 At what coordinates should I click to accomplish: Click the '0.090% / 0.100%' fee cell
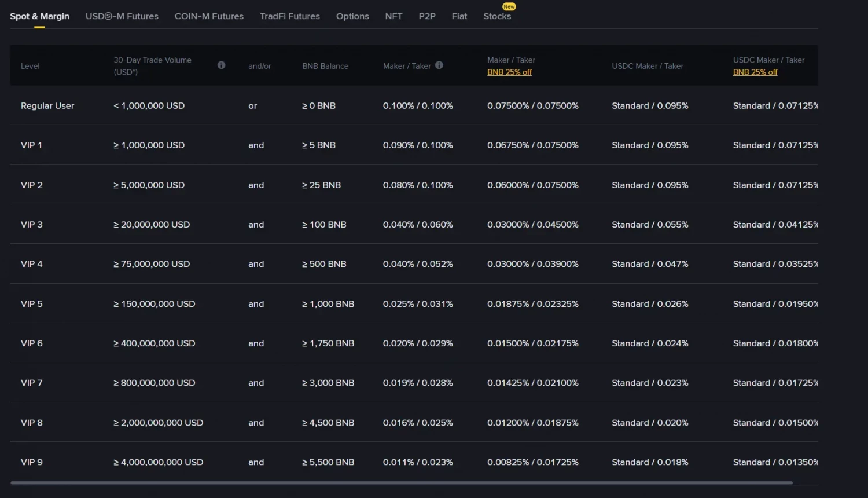click(x=418, y=145)
